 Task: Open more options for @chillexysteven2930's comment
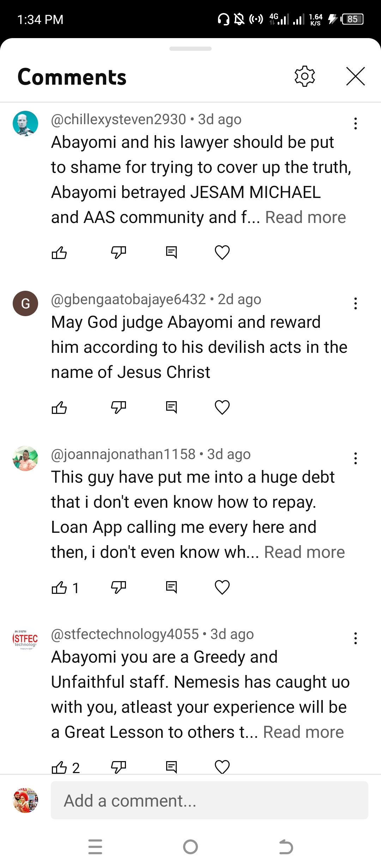tap(355, 123)
